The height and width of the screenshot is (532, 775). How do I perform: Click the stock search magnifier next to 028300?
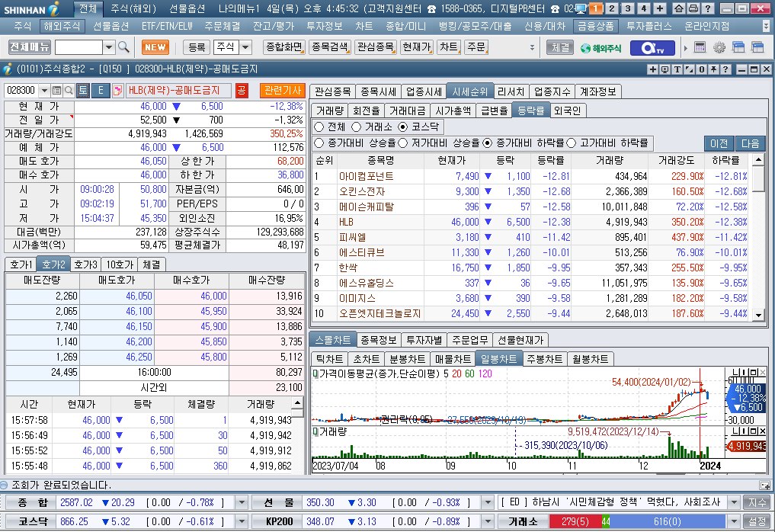click(69, 91)
